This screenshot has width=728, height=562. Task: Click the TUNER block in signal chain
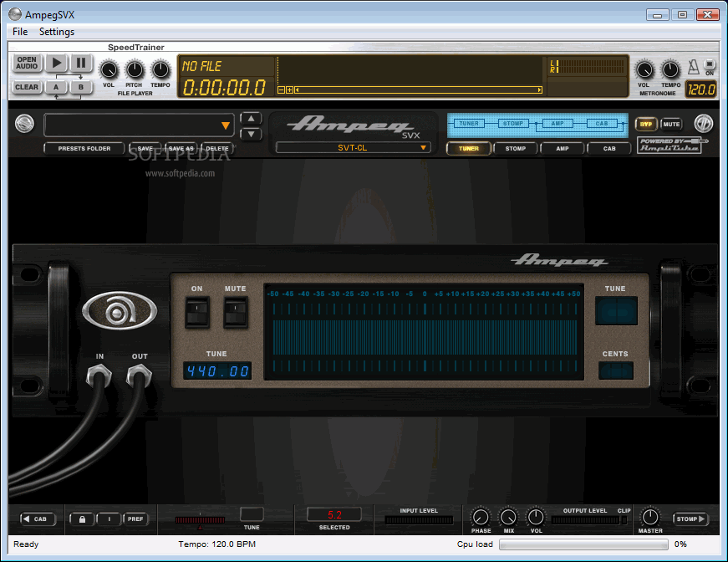point(469,124)
